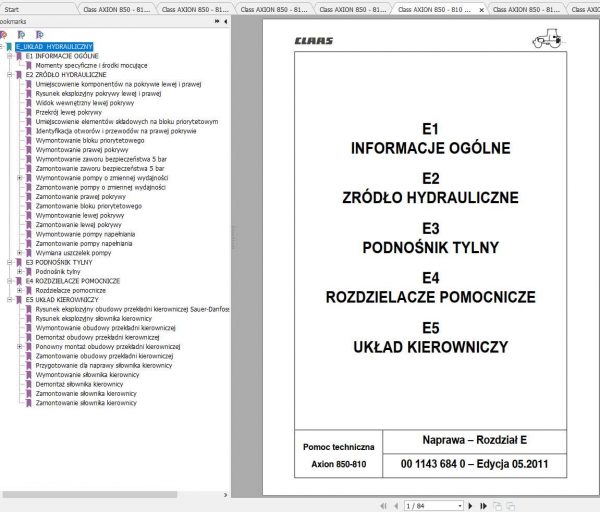Select Zamontowanie pompy napełniania bookmark

tap(84, 244)
